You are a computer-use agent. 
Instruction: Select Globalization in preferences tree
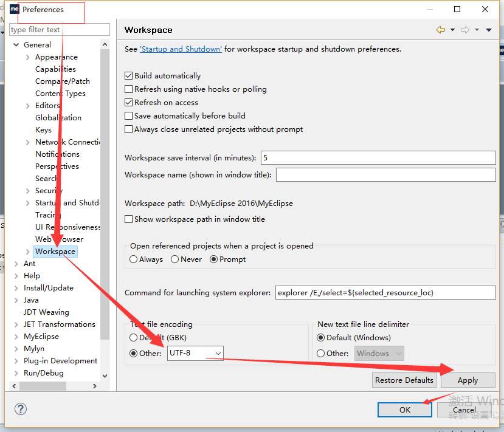(58, 117)
